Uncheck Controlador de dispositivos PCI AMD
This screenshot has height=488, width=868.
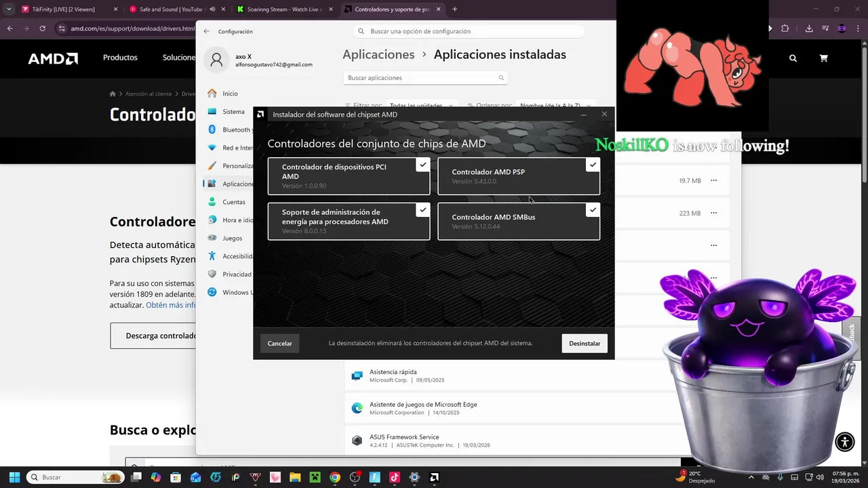[x=423, y=165]
